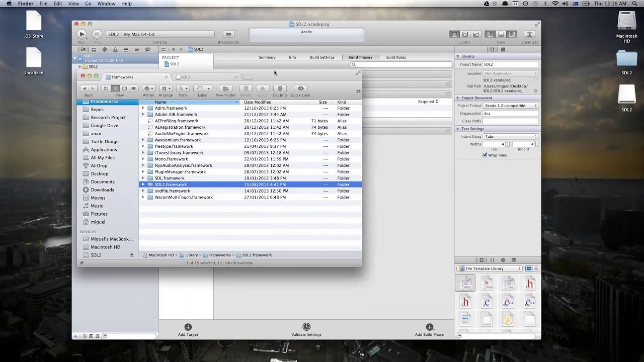Switch to the Summary tab
The height and width of the screenshot is (362, 644).
point(267,57)
